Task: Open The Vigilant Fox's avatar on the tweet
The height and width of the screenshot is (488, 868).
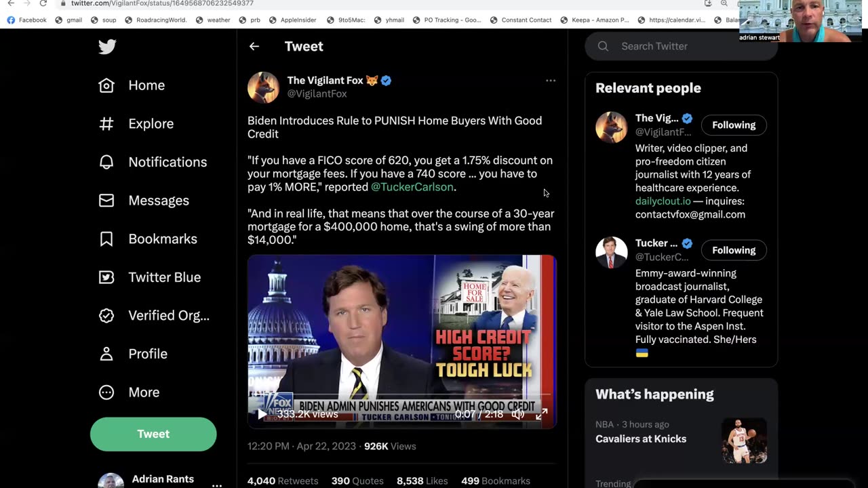Action: click(x=263, y=87)
